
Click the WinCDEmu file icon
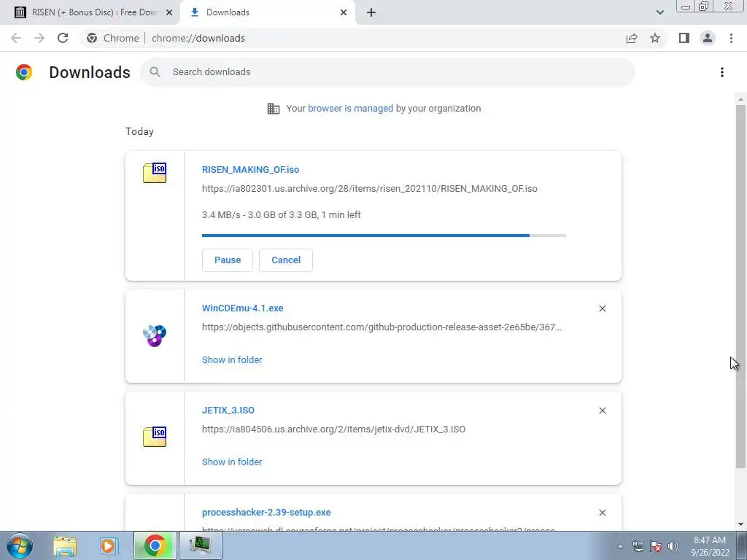(155, 335)
